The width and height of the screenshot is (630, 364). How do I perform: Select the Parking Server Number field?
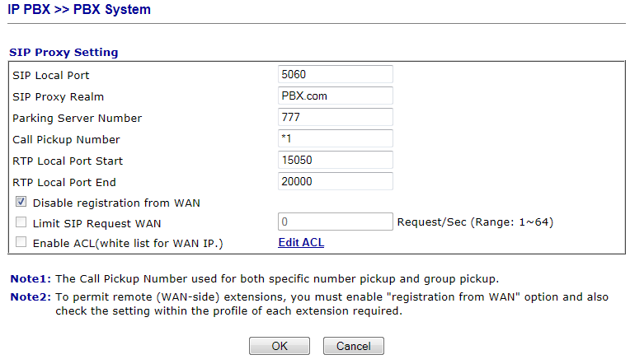pos(336,118)
